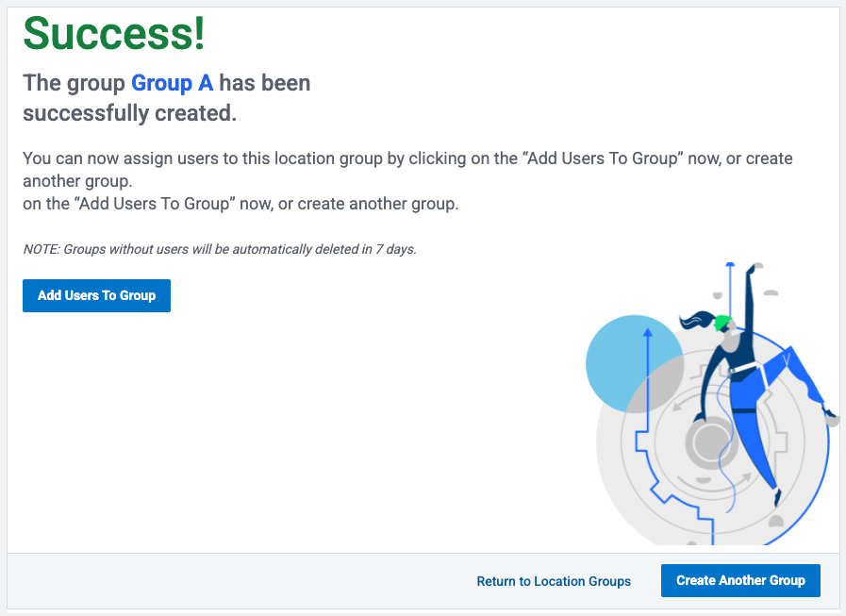This screenshot has width=846, height=616.
Task: Click empty area of the gray footer bar
Action: pyautogui.click(x=236, y=581)
